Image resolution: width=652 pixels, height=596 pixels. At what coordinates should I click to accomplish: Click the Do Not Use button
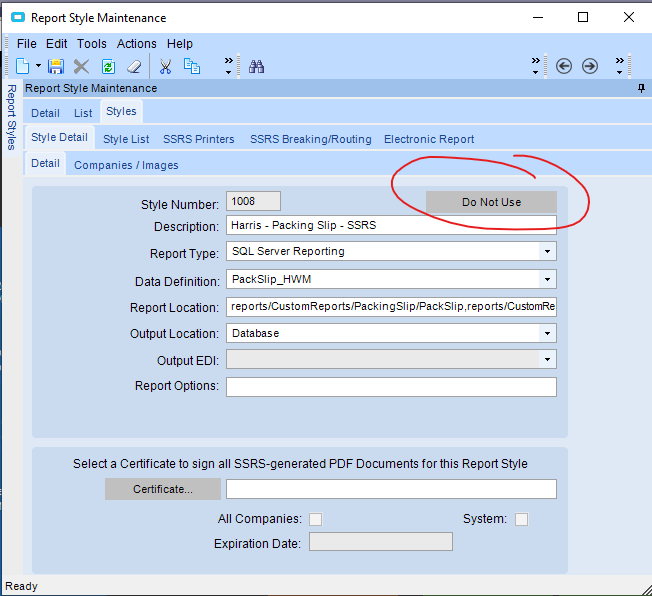[491, 202]
